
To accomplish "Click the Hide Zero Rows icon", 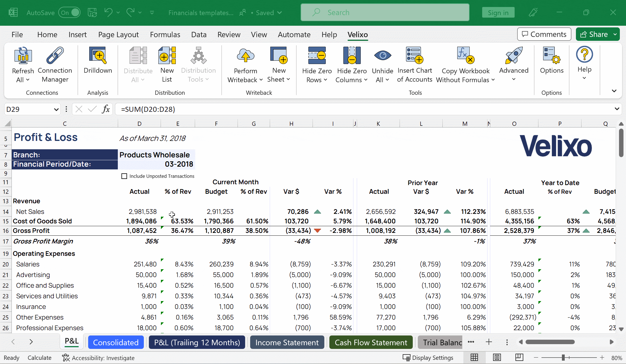I will (317, 55).
